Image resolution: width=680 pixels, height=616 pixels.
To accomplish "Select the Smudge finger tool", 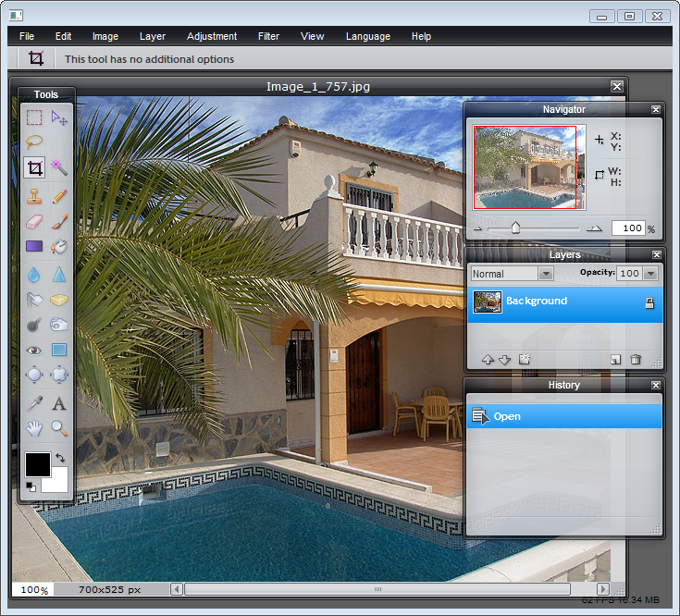I will (34, 300).
